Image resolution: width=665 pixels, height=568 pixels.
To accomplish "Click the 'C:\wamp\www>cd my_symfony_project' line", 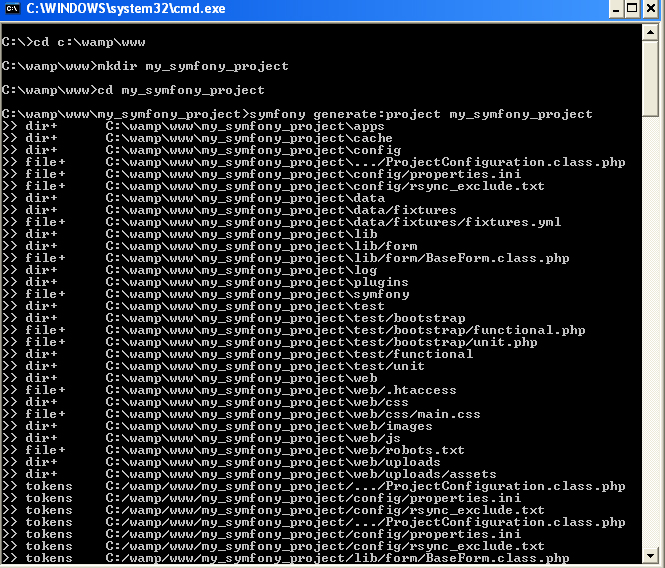I will (133, 90).
